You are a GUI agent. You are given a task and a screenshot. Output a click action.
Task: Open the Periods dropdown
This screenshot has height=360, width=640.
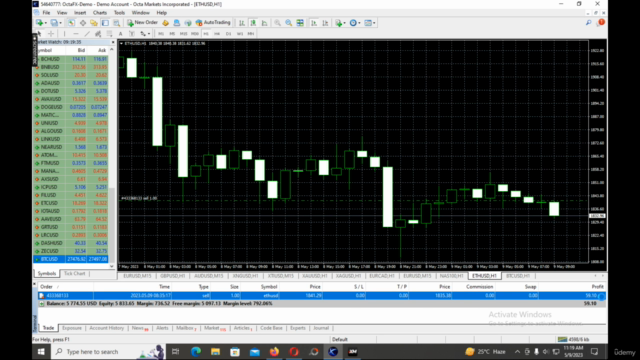pos(355,23)
